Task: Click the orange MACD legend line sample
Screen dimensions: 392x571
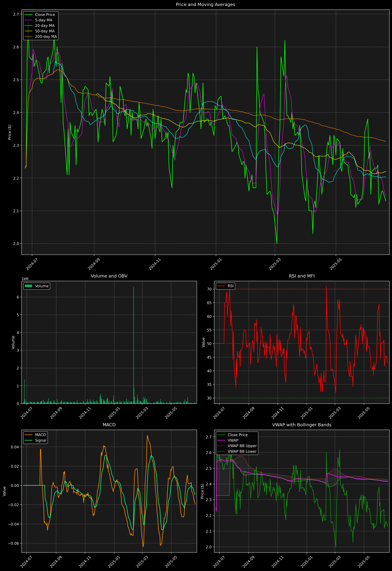Action: (29, 435)
